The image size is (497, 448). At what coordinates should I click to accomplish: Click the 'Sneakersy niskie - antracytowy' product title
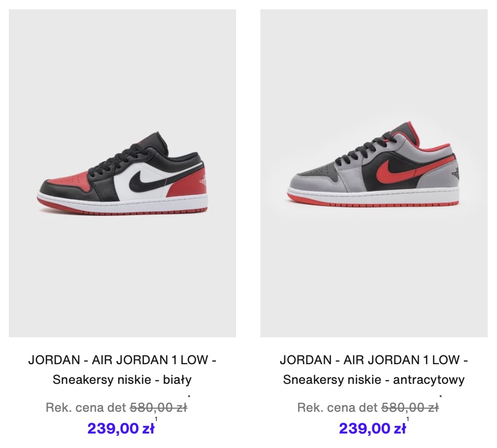pyautogui.click(x=374, y=380)
